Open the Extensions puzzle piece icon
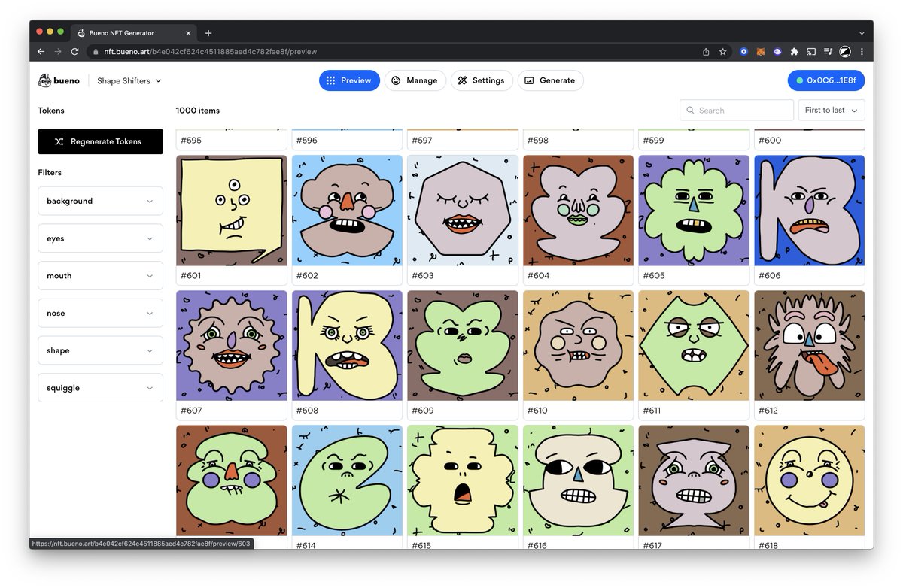Screen dimensions: 903x588 (794, 52)
